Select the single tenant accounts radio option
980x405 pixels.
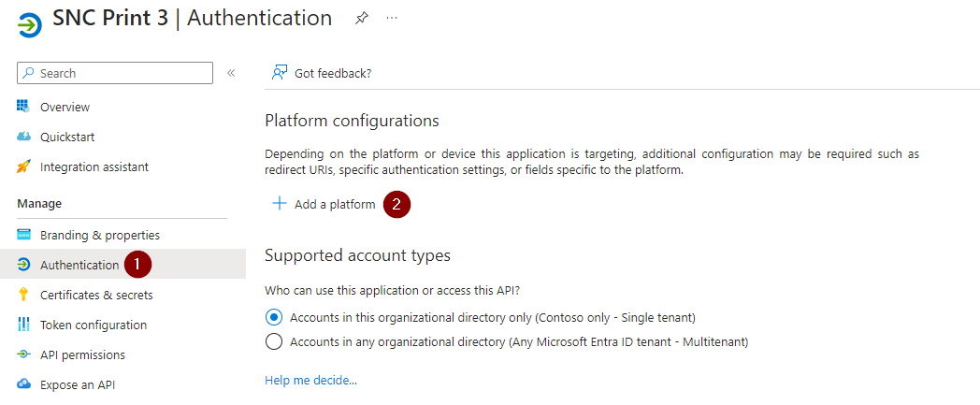(274, 317)
